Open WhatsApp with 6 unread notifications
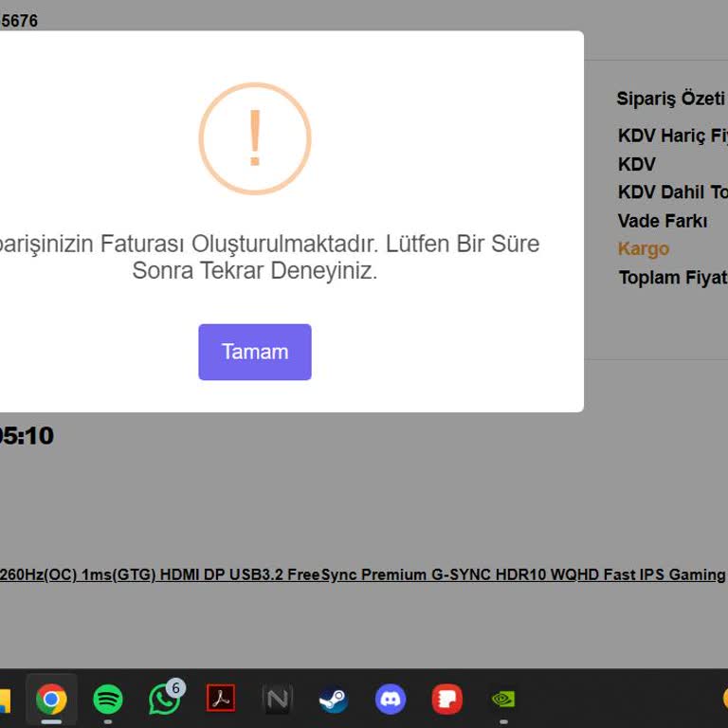Image resolution: width=728 pixels, height=728 pixels. [x=166, y=698]
